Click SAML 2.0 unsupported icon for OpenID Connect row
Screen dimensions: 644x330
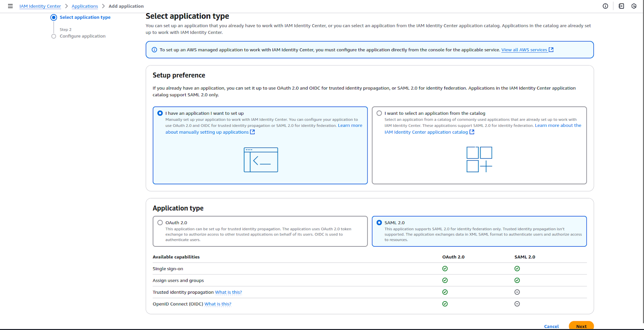pyautogui.click(x=517, y=304)
